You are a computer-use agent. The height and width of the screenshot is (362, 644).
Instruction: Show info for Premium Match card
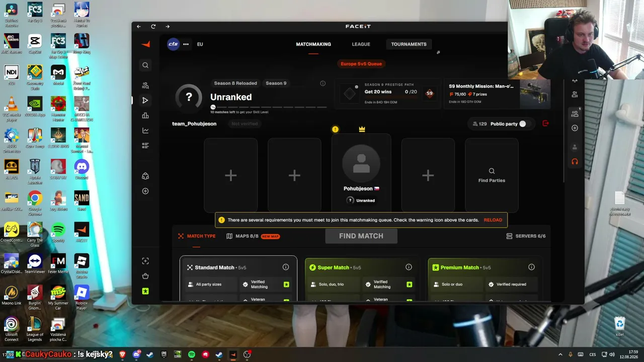(531, 267)
